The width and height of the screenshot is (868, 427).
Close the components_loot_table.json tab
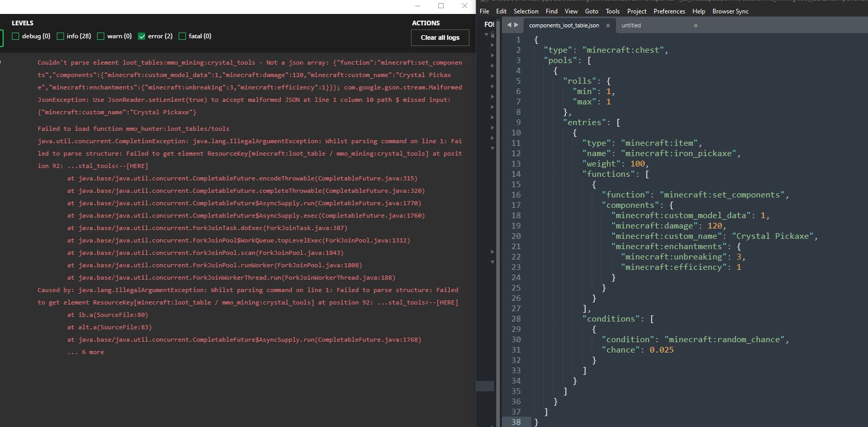click(x=608, y=25)
